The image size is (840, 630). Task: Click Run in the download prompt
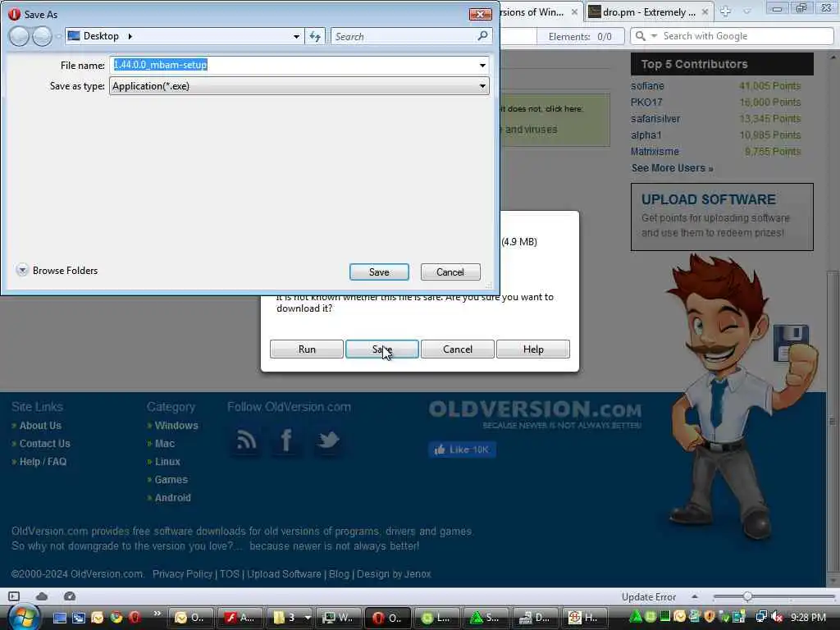(x=307, y=349)
